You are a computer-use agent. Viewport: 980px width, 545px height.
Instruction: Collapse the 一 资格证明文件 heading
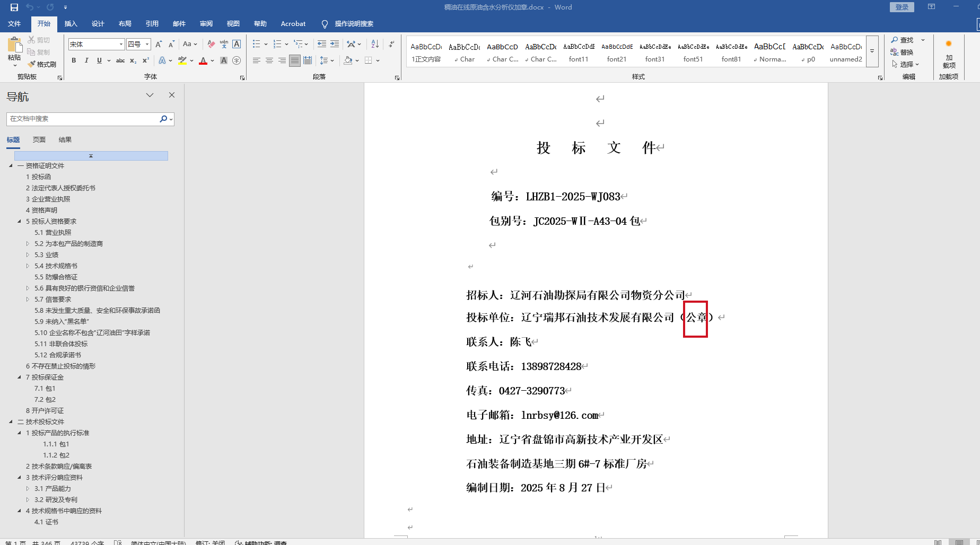pos(11,166)
